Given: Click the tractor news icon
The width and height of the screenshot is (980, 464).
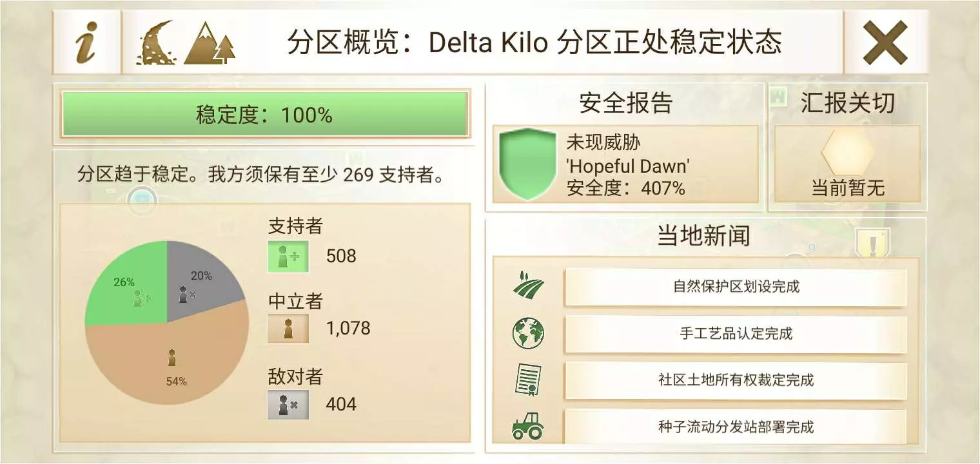Looking at the screenshot, I should pos(528,426).
